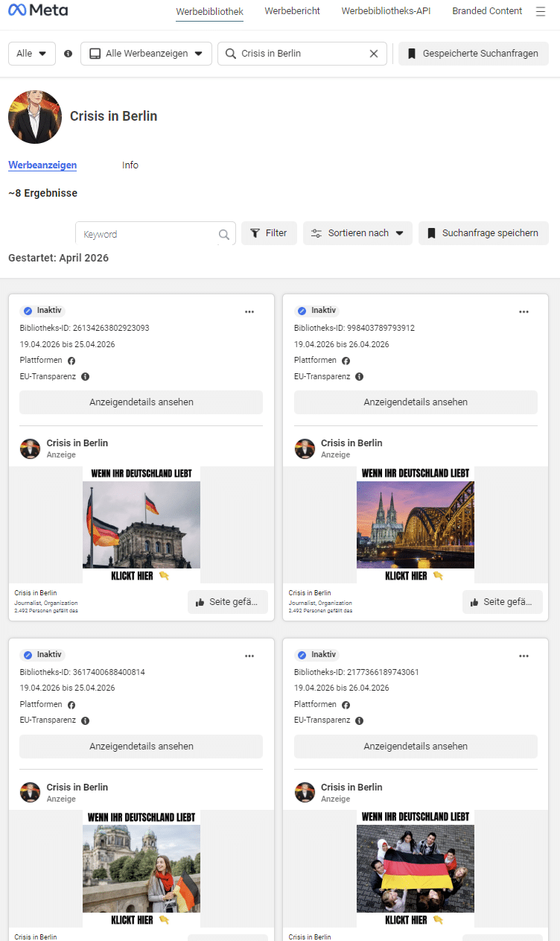560x941 pixels.
Task: Open Branded Content in top navigation
Action: tap(487, 11)
